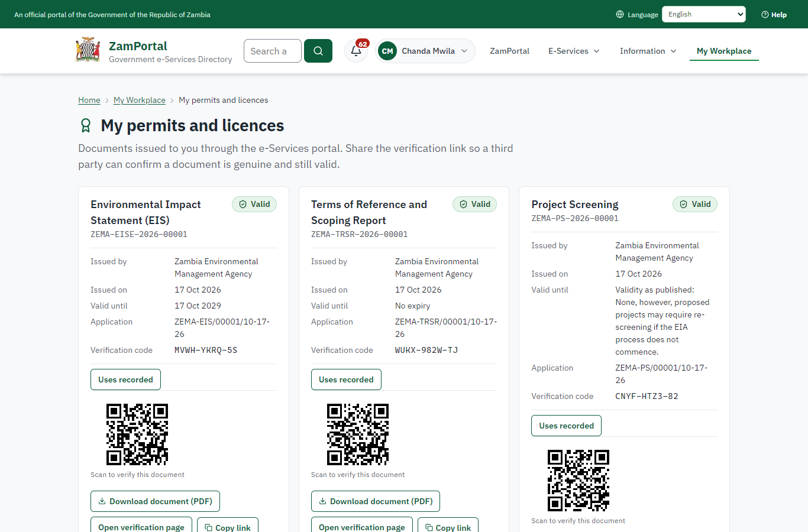Screen dimensions: 808x532
Task: Expand the Chanda Mwila account menu
Action: (425, 51)
